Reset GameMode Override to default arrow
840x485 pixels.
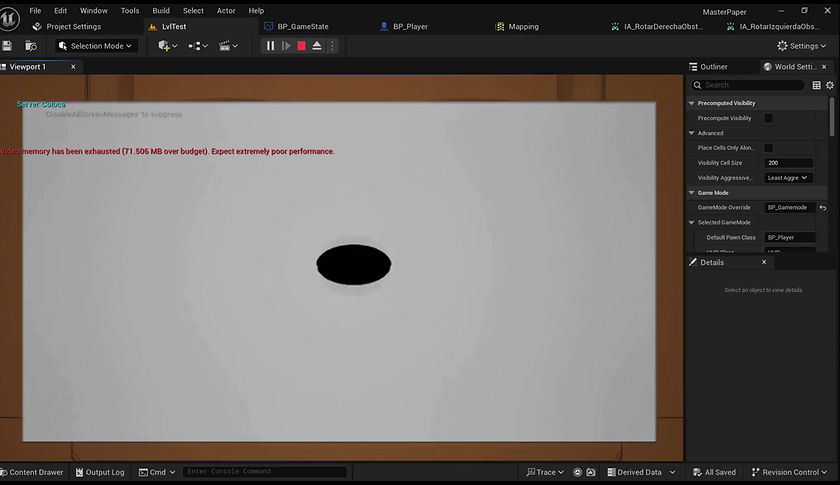(823, 207)
